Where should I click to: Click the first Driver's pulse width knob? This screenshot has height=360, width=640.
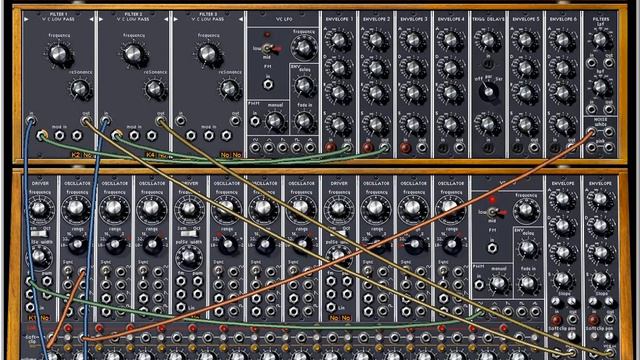(39, 257)
